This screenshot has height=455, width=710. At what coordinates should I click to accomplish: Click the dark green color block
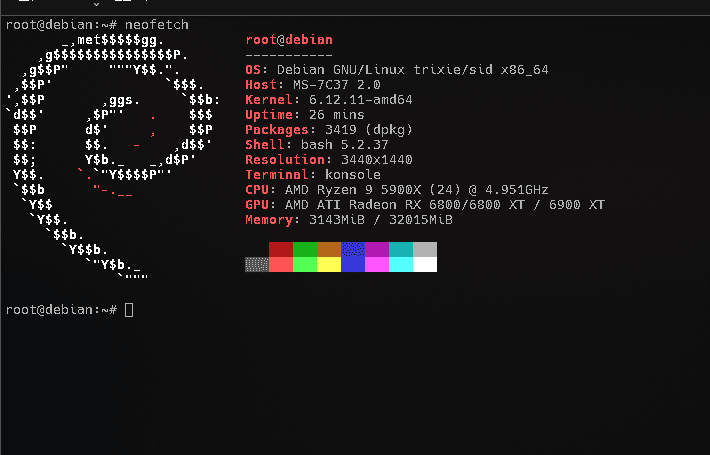coord(305,249)
